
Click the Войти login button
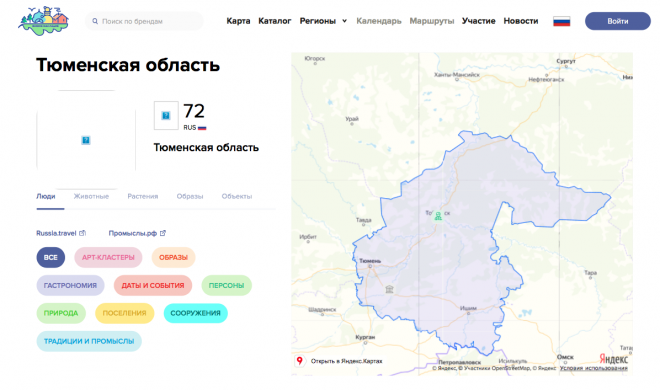(617, 21)
